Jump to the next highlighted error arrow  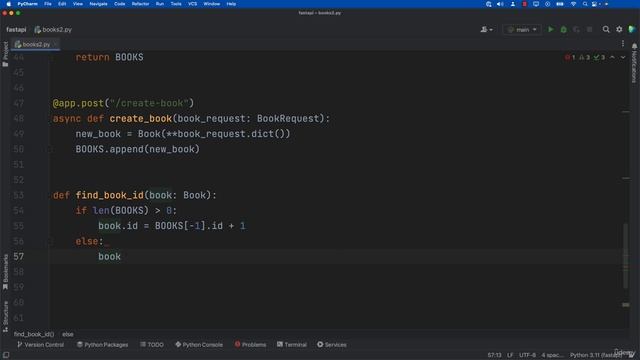pyautogui.click(x=623, y=57)
